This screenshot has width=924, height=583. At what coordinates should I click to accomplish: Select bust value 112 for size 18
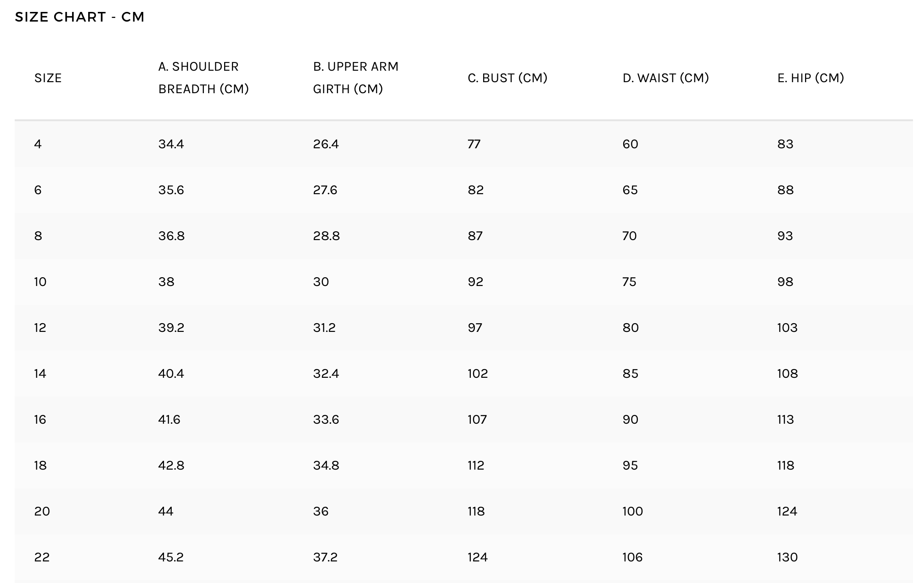pyautogui.click(x=476, y=465)
